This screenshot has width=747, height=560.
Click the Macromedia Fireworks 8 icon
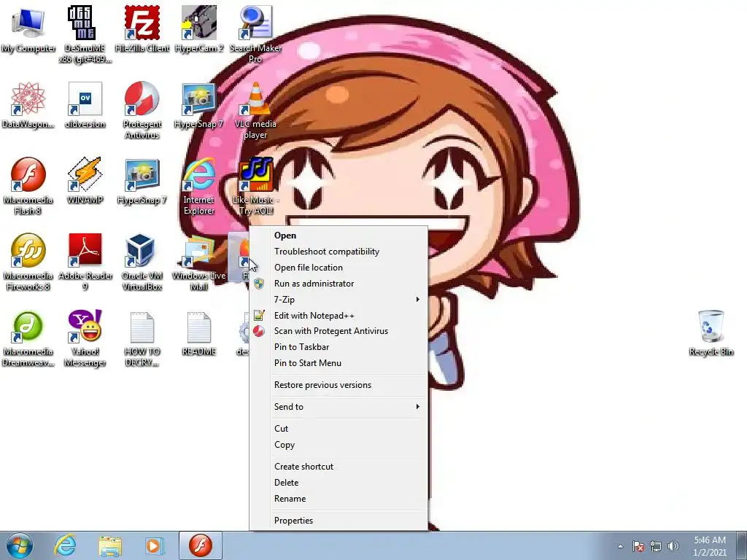[x=28, y=262]
